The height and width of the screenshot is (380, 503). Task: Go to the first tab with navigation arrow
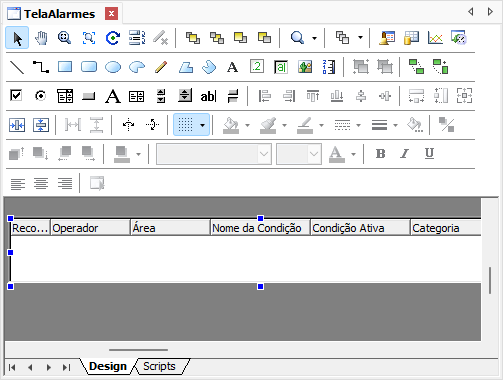(x=12, y=367)
